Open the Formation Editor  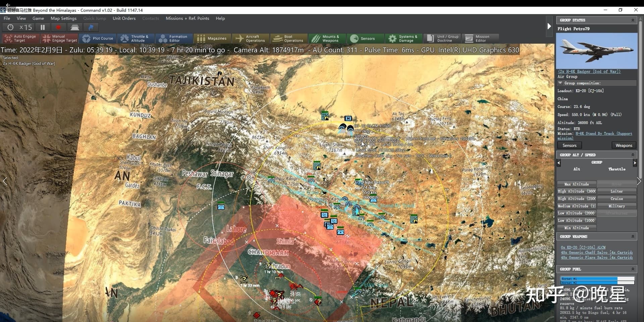tap(174, 39)
